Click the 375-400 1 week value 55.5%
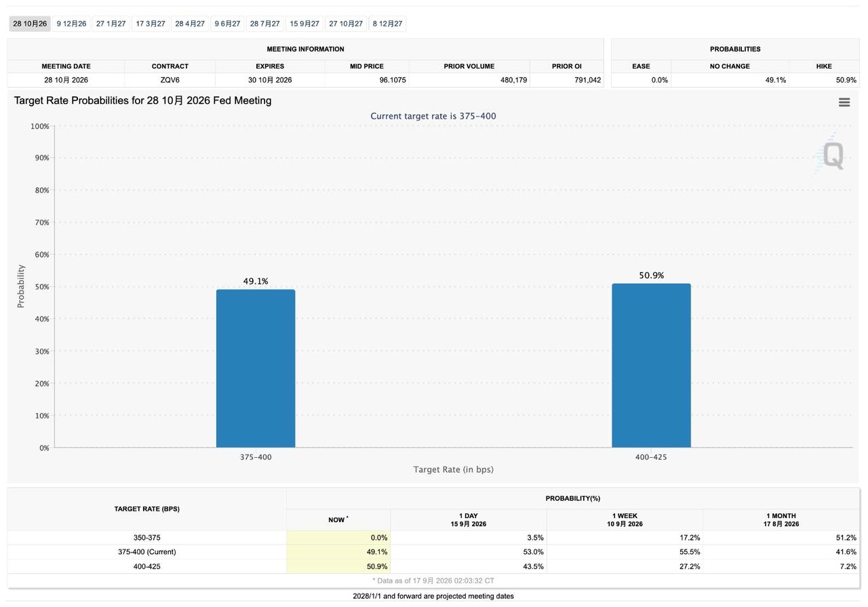The image size is (868, 607). click(x=625, y=552)
